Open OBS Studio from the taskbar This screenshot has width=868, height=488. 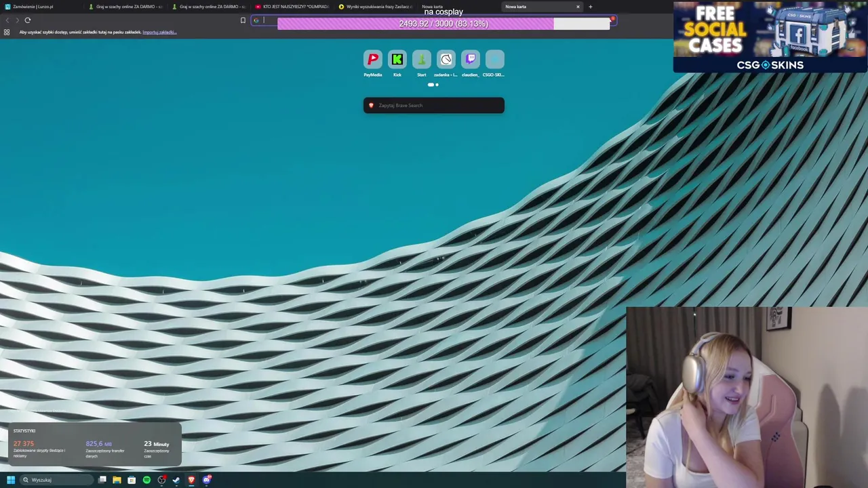(161, 480)
